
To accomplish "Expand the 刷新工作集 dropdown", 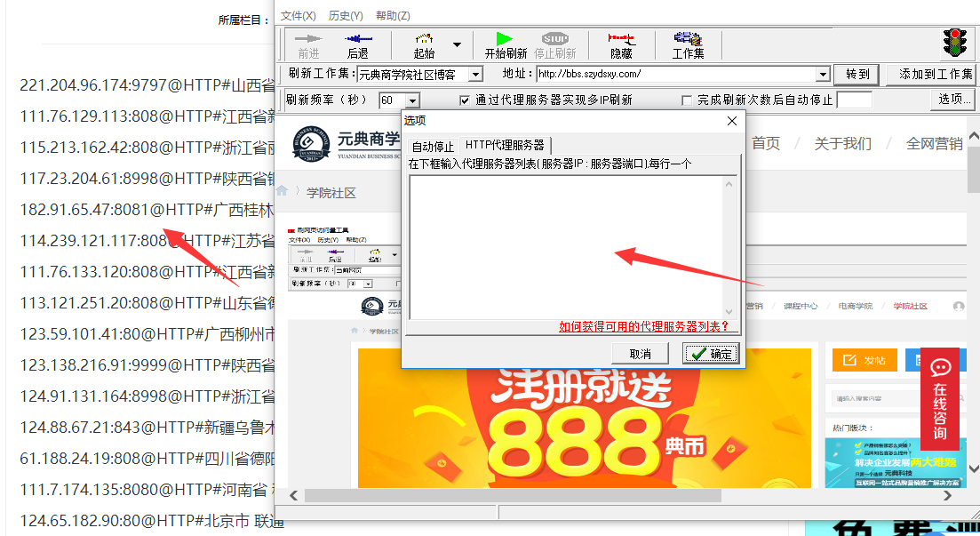I will (475, 75).
